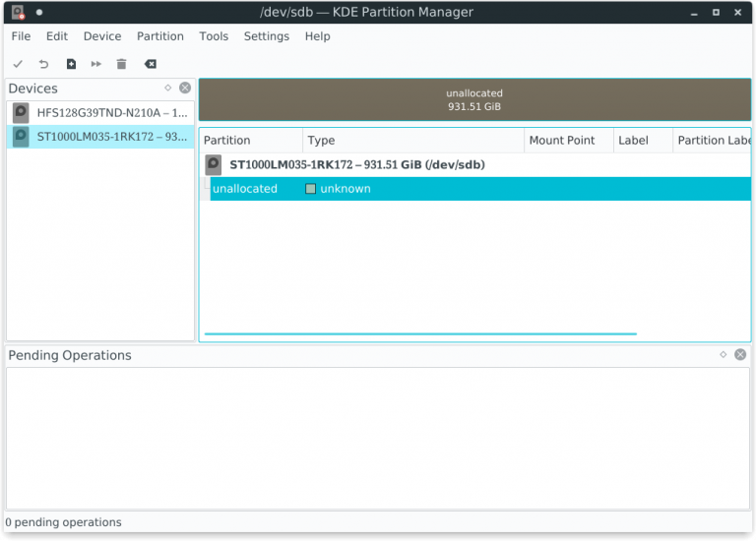Close the Devices panel
This screenshot has width=756, height=541.
point(185,88)
